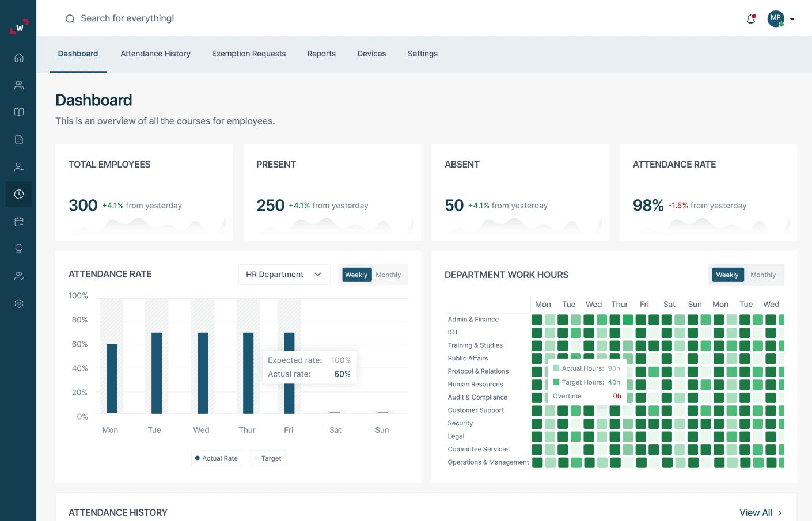This screenshot has width=812, height=521.
Task: Open the Courses book icon in sidebar
Action: [18, 112]
